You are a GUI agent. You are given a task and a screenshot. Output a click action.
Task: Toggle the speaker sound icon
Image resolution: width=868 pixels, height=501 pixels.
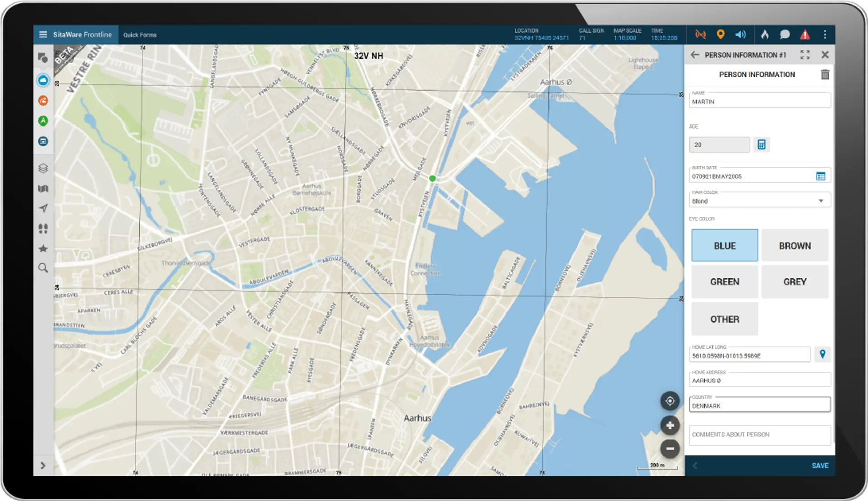741,34
